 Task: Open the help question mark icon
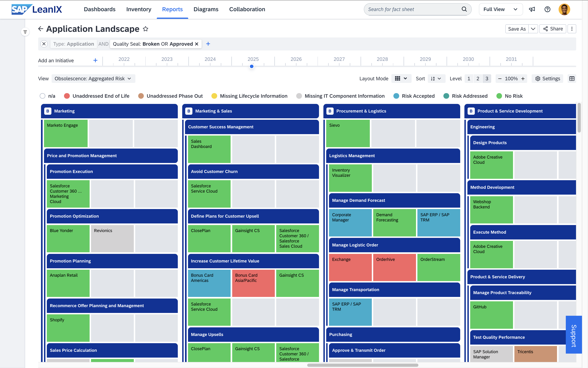[547, 9]
